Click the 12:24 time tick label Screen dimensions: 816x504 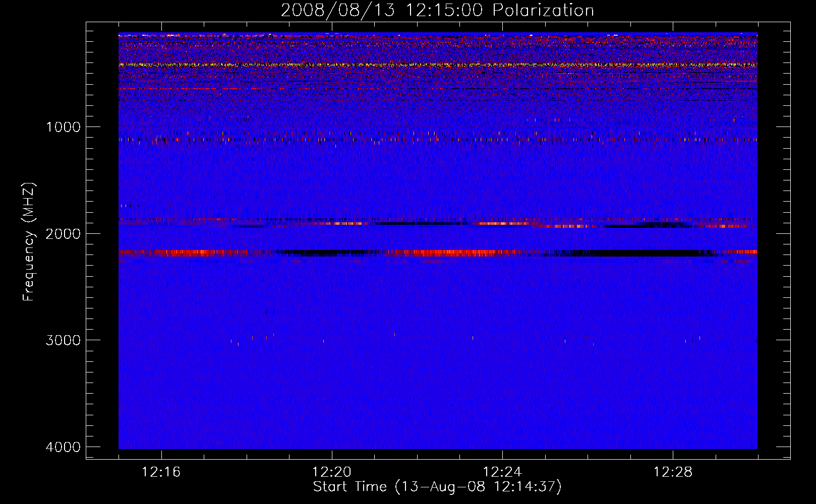coord(502,472)
